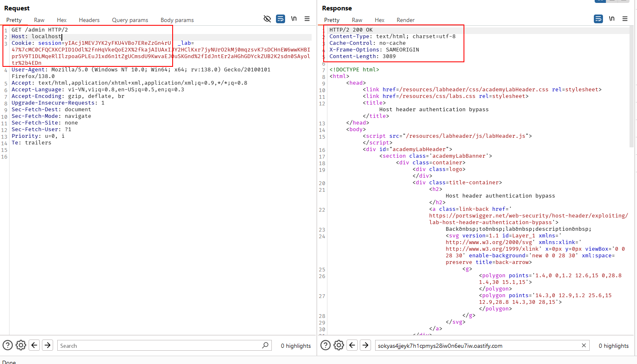Toggle word wrap icon in Request panel
This screenshot has height=364, width=637.
coord(281,19)
